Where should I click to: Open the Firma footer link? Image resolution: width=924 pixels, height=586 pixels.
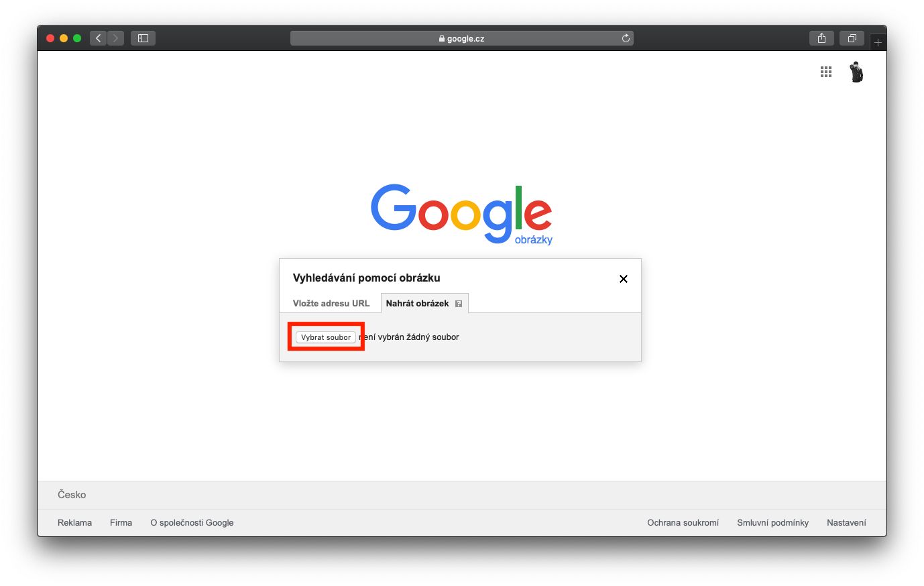point(121,522)
